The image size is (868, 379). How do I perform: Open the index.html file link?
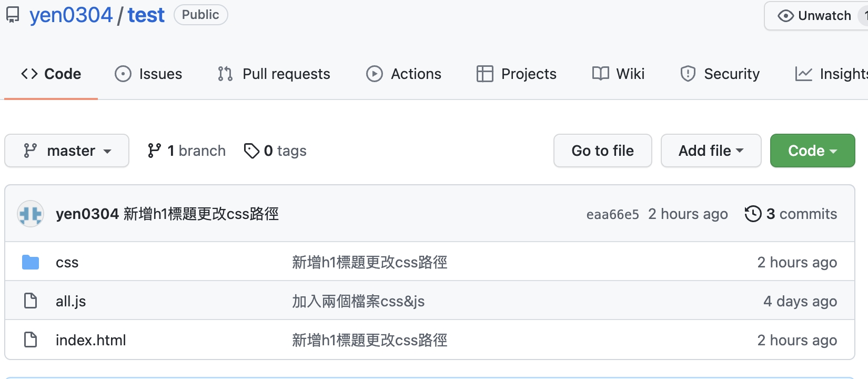pos(90,340)
